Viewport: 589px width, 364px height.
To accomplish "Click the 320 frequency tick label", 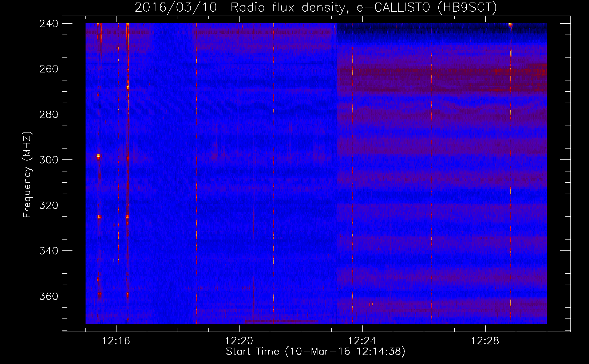I will (49, 206).
